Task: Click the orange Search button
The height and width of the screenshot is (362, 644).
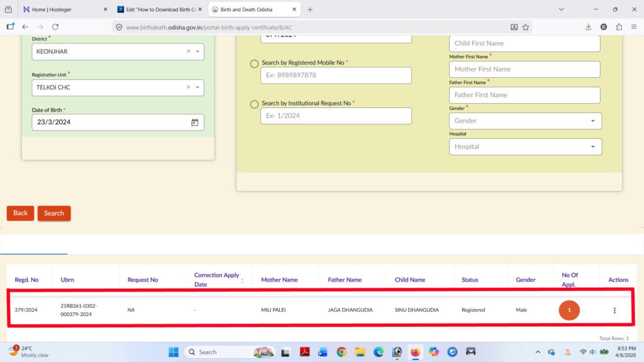Action: tap(54, 213)
